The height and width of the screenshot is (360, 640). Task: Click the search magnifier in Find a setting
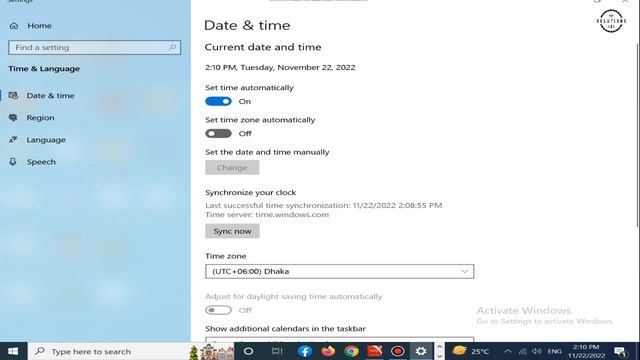(x=172, y=47)
